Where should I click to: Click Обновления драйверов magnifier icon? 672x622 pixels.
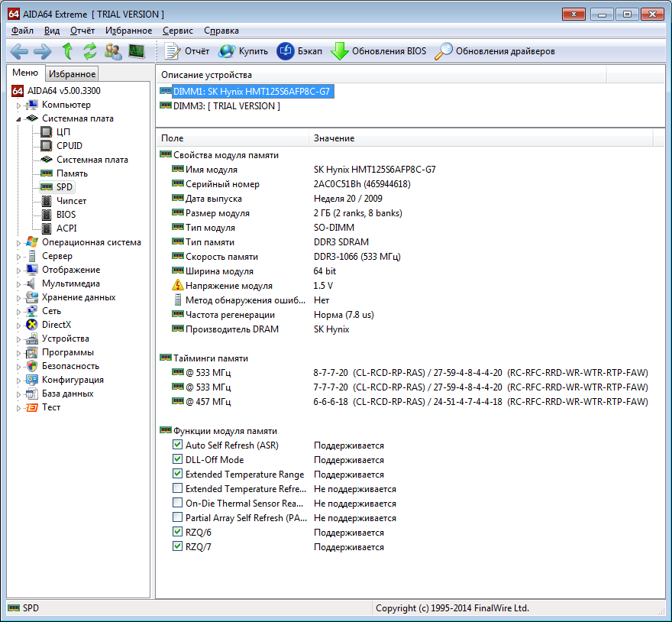tap(444, 51)
